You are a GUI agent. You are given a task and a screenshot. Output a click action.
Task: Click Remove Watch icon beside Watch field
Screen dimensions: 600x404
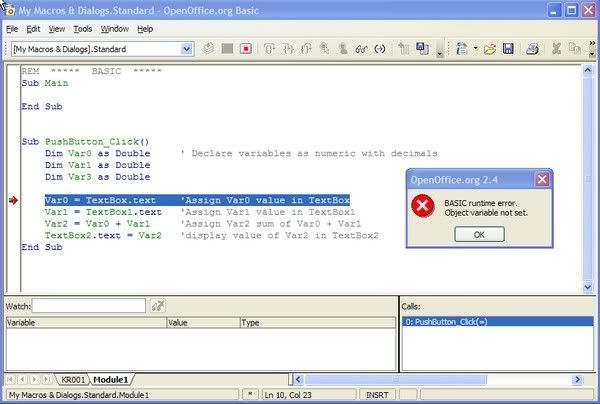pos(158,306)
